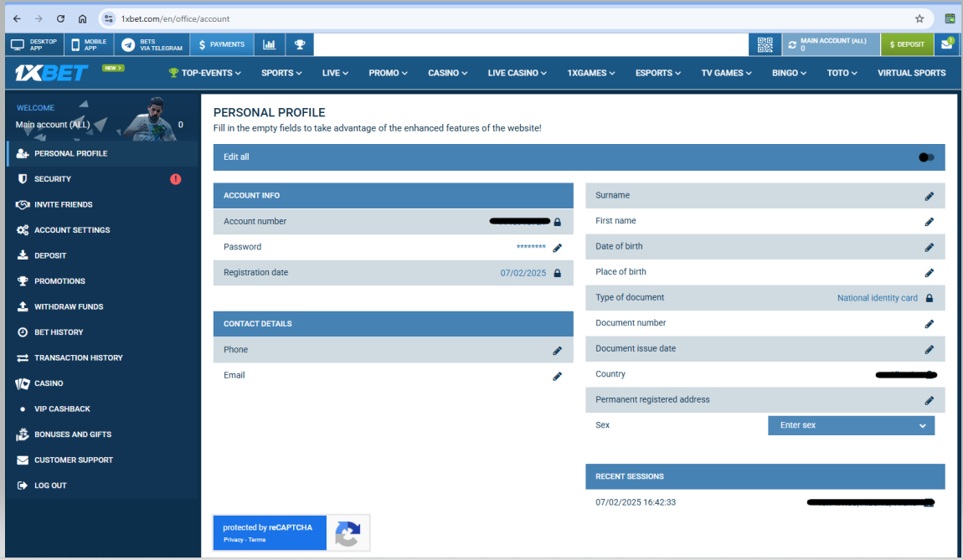Screen dimensions: 963x560
Task: Expand the Live Casino navigation dropdown
Action: [x=518, y=73]
